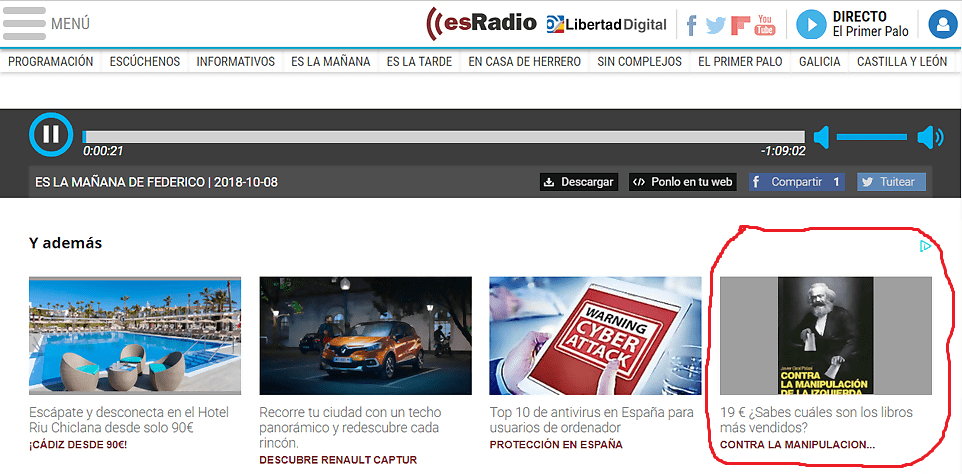Click the 'Y además' heading
This screenshot has width=962, height=474.
[x=65, y=243]
